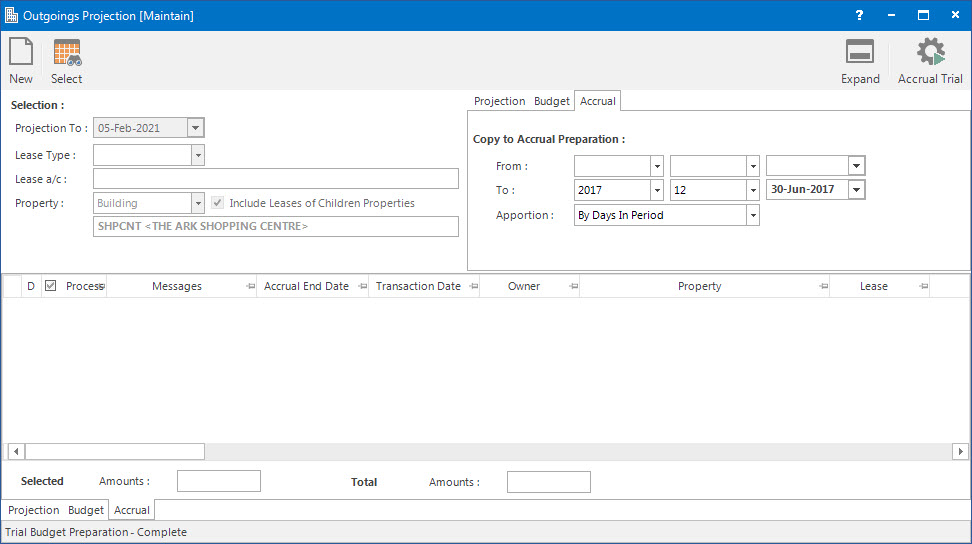Open the Property Building dropdown
Viewport: 972px width, 544px height.
point(198,203)
